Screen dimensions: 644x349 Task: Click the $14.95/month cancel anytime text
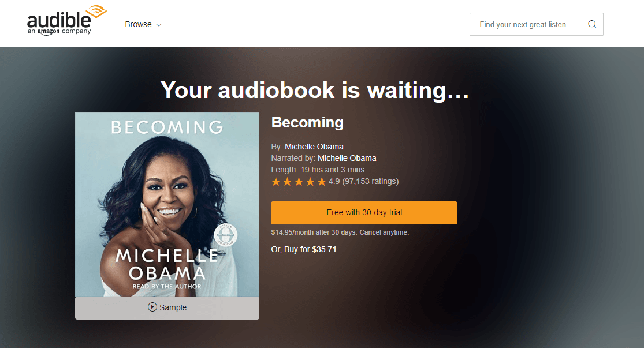pos(340,232)
